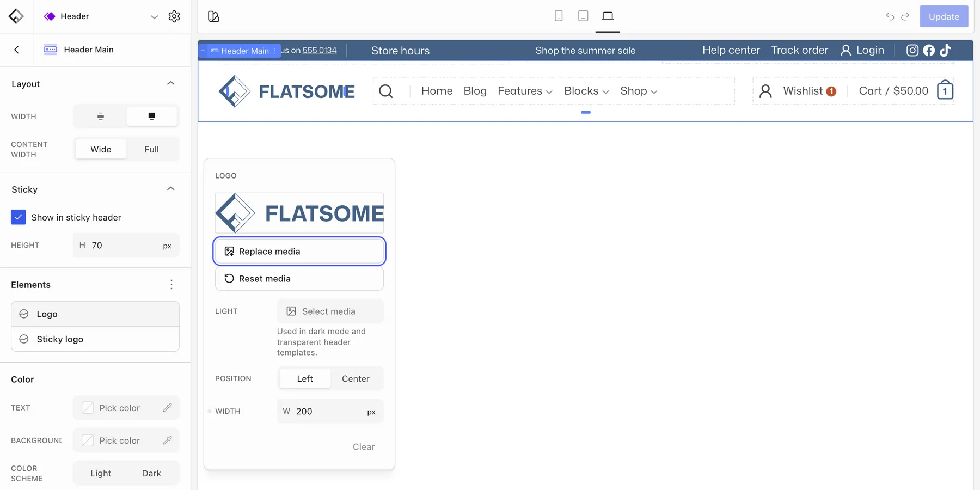Open the layers panel icon in top bar

[x=213, y=16]
